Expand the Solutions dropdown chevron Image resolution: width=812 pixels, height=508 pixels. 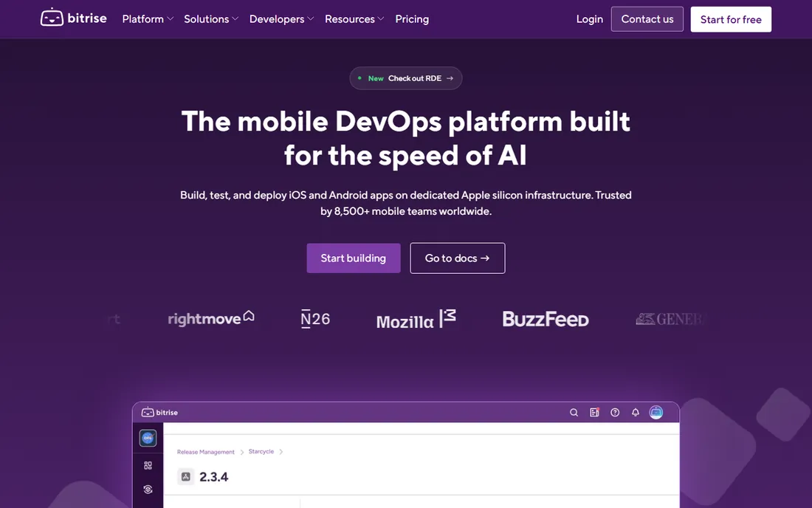click(x=235, y=19)
